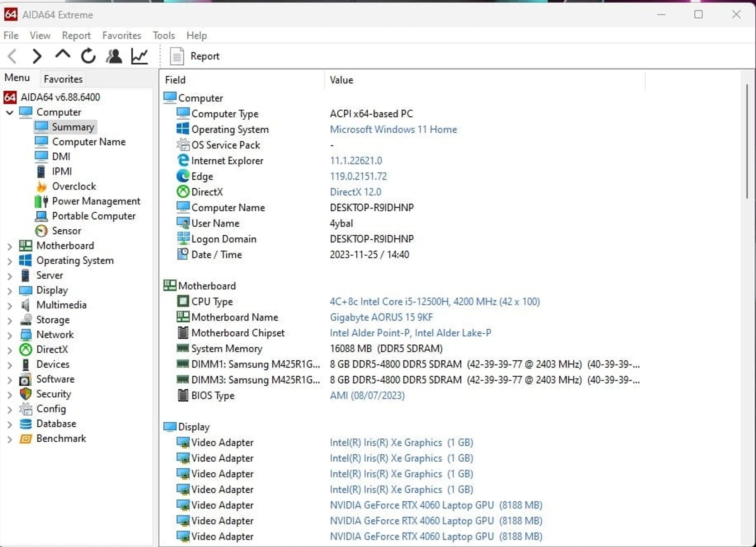This screenshot has width=756, height=547.
Task: Open the Gigabyte AORUS 15 9KF link
Action: click(381, 318)
